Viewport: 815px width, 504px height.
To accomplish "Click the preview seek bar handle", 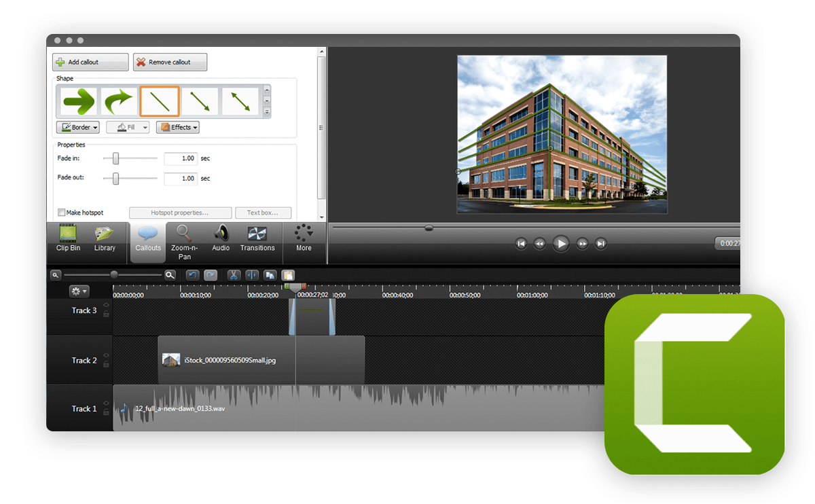I will pyautogui.click(x=429, y=228).
